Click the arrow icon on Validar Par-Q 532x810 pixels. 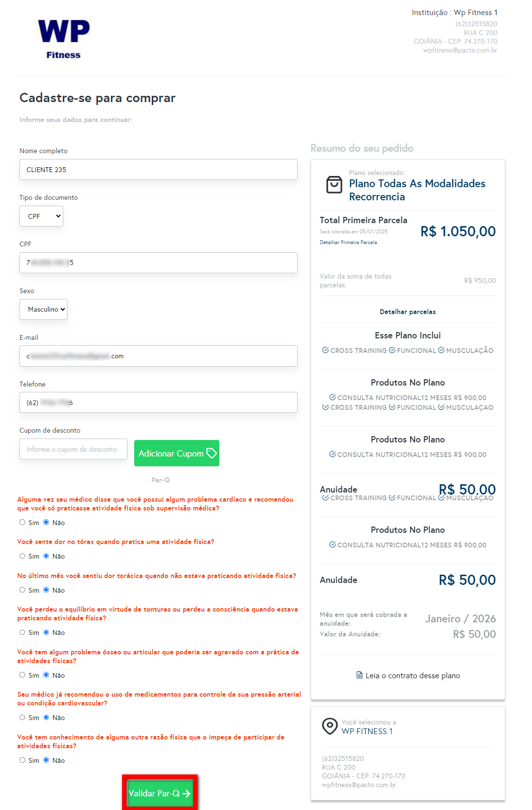[186, 793]
